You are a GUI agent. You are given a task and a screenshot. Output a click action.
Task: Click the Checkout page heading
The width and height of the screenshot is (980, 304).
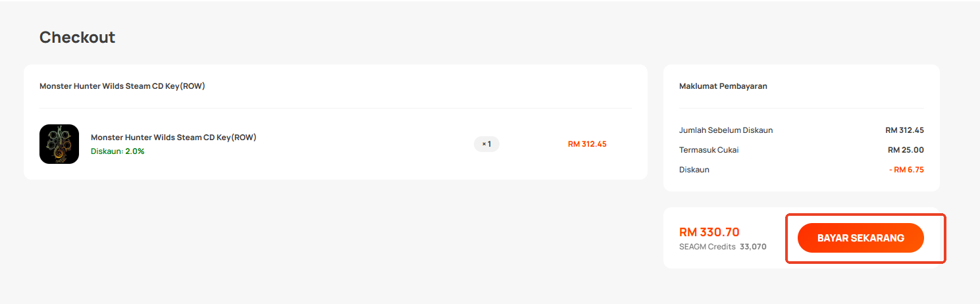(77, 38)
